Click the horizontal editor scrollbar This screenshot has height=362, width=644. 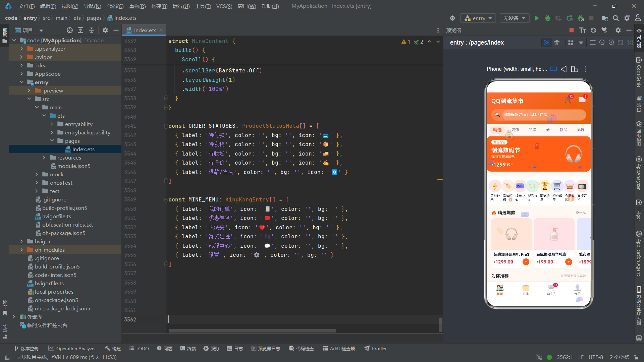(x=252, y=331)
